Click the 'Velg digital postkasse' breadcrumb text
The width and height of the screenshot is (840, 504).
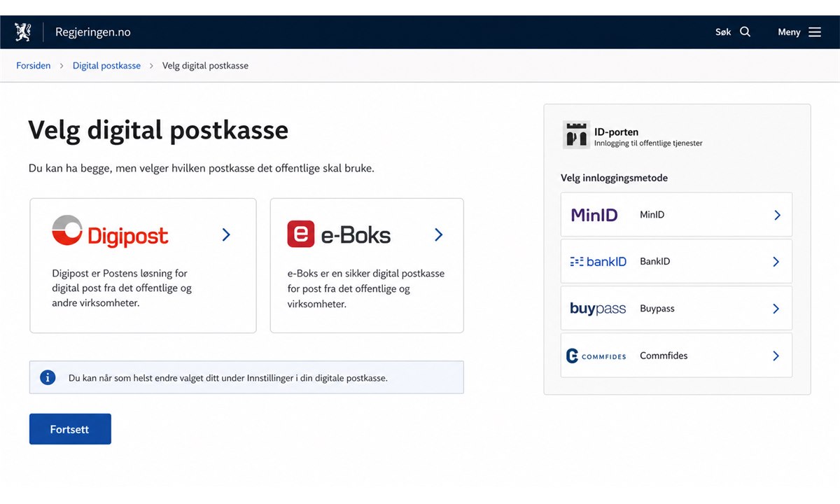pos(205,66)
